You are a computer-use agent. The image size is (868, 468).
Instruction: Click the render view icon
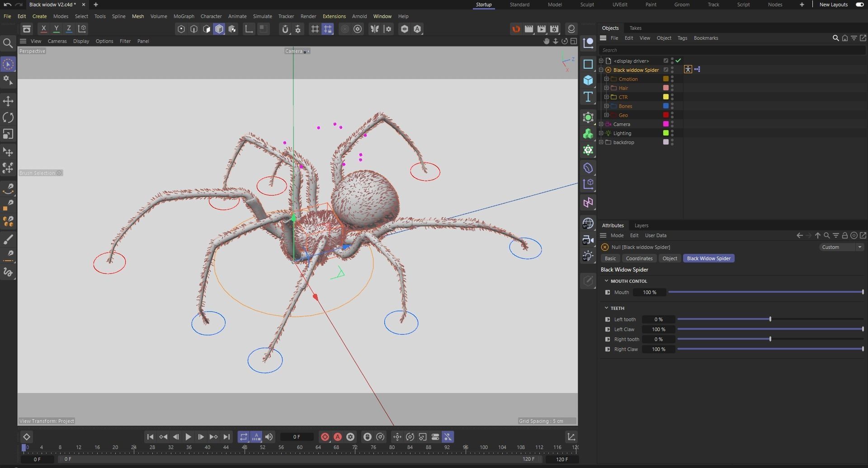click(528, 29)
